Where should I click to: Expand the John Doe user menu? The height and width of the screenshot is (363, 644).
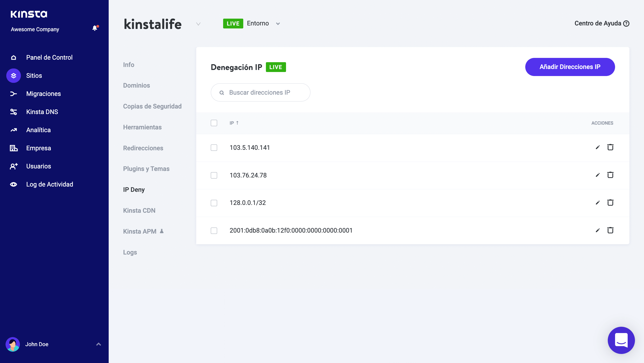point(99,344)
